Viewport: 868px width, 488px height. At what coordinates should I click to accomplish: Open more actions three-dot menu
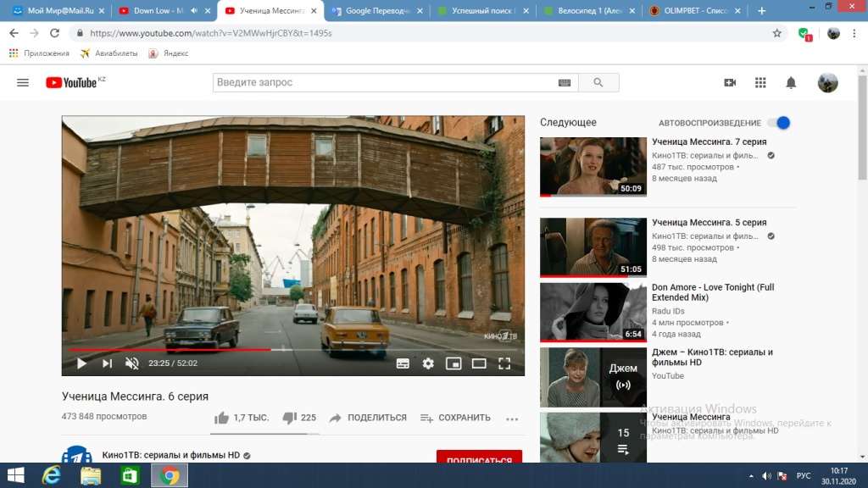pos(512,419)
